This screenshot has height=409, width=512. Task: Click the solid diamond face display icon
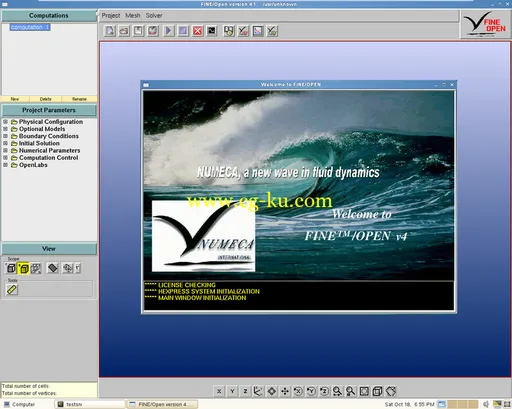pyautogui.click(x=53, y=268)
